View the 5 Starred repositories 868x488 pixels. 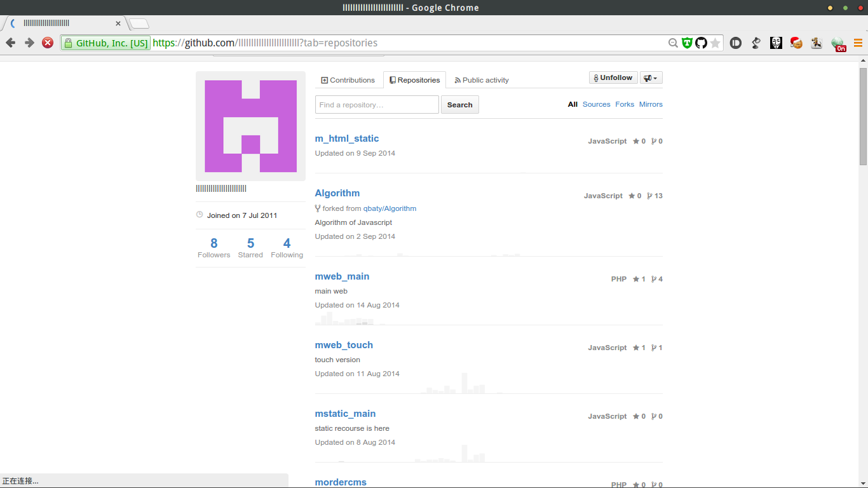coord(250,247)
